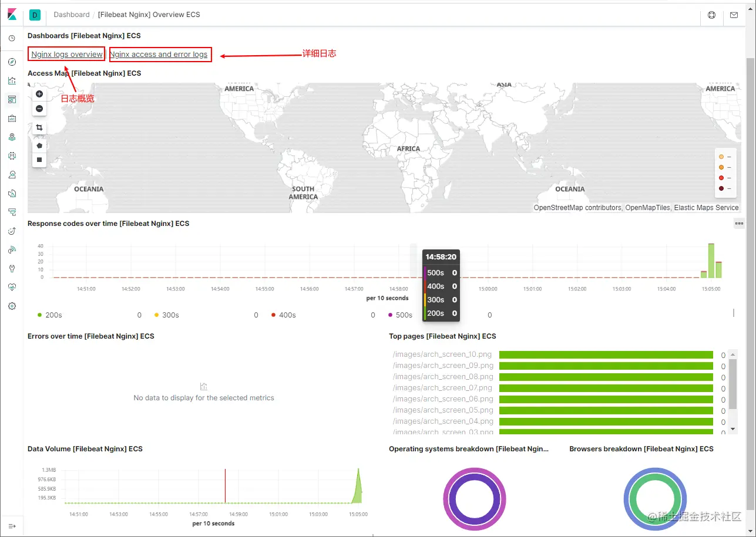756x537 pixels.
Task: Click the map zoom in plus button
Action: pos(39,94)
